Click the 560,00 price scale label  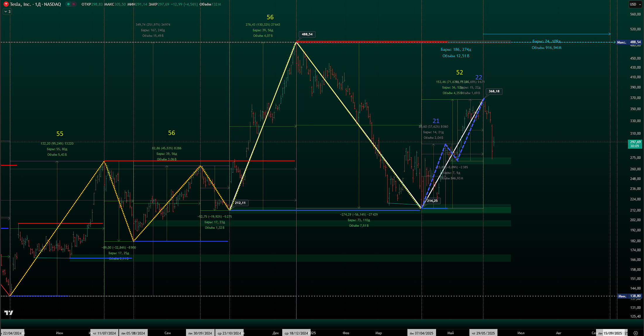635,14
